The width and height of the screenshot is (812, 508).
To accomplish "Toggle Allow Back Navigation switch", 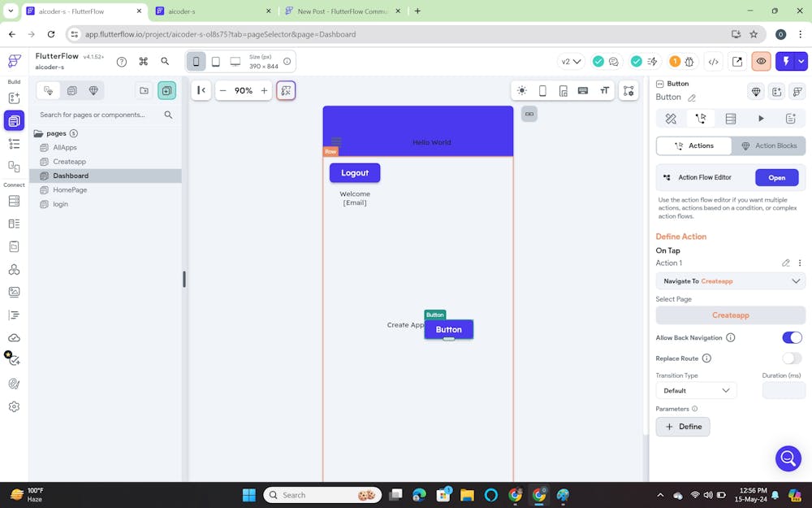I will (x=791, y=337).
